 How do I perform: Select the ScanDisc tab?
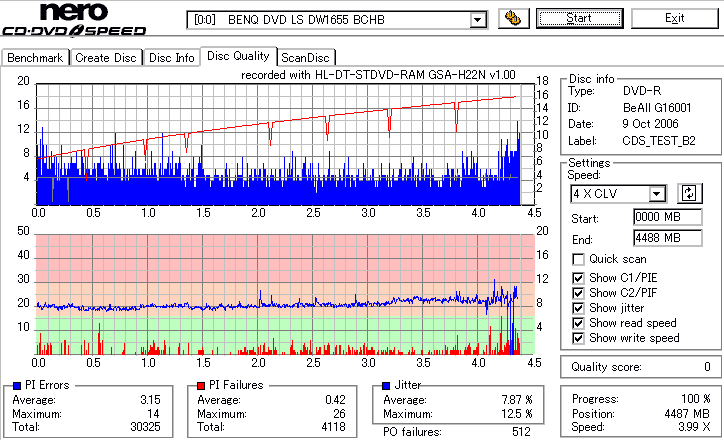(x=305, y=58)
